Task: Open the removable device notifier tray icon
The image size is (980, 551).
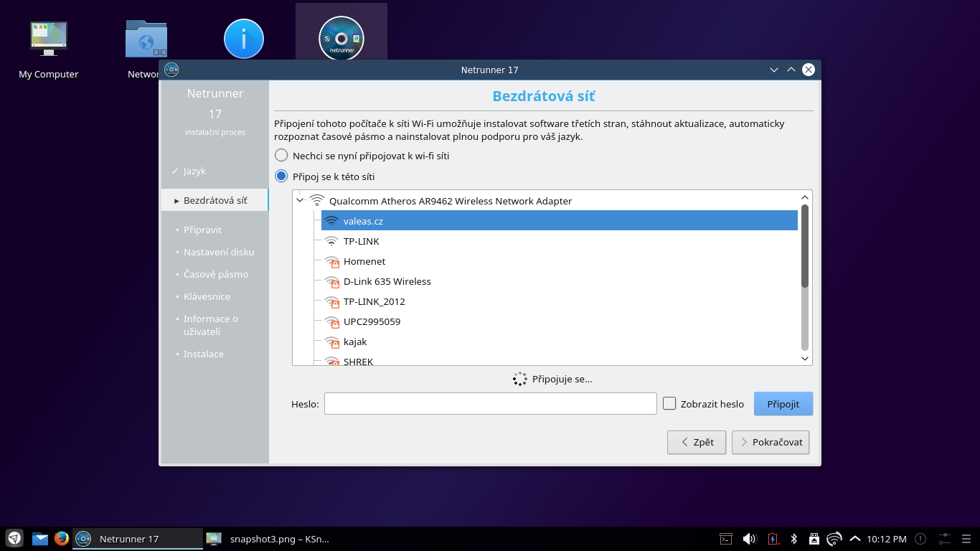Action: [814, 539]
